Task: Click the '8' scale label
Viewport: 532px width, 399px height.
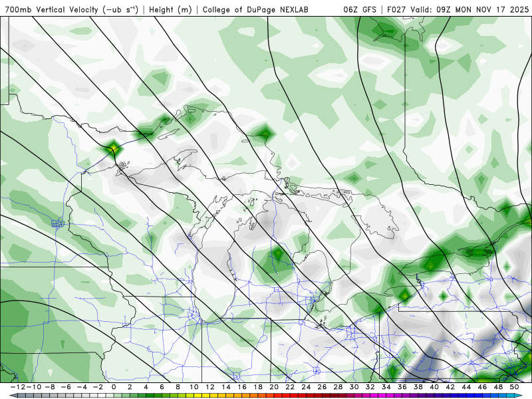Action: click(x=178, y=387)
